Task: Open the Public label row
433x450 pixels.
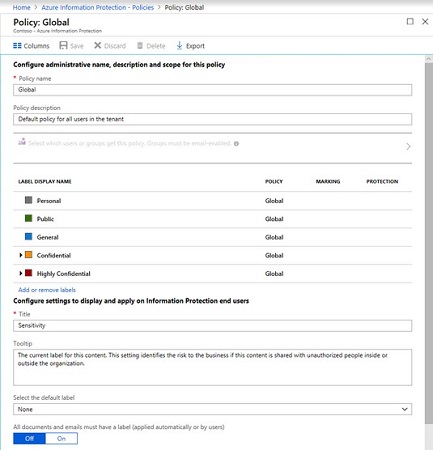Action: click(x=212, y=219)
